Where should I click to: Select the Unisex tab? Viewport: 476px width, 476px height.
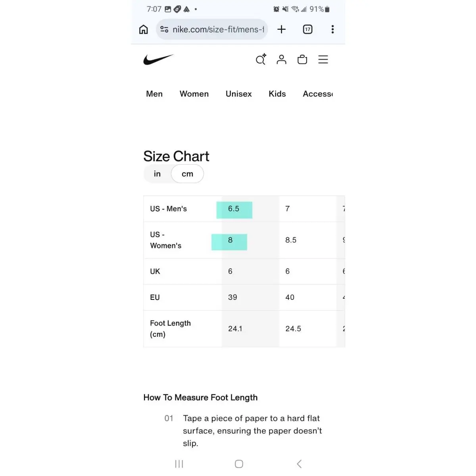click(239, 94)
